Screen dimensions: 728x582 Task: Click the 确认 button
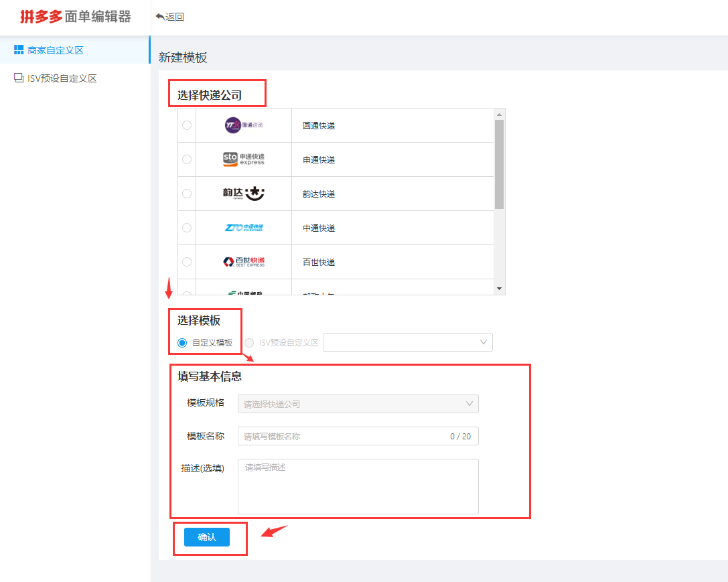coord(207,537)
